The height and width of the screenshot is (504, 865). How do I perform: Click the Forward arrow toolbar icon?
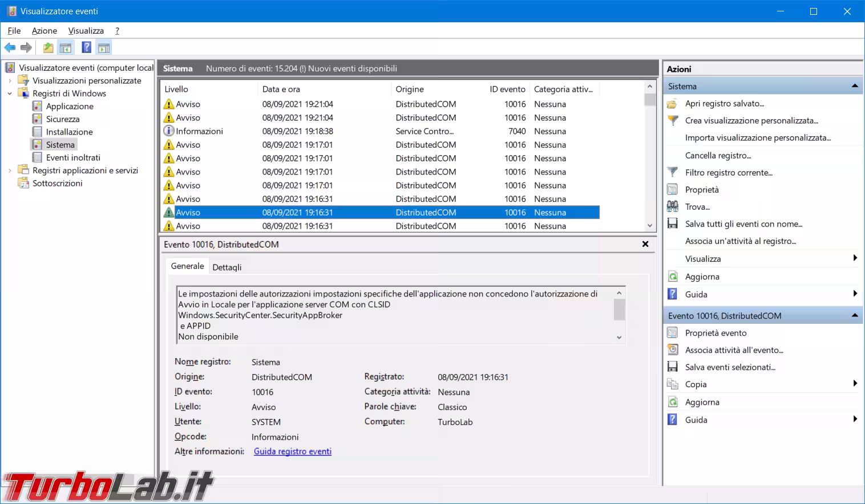click(26, 48)
